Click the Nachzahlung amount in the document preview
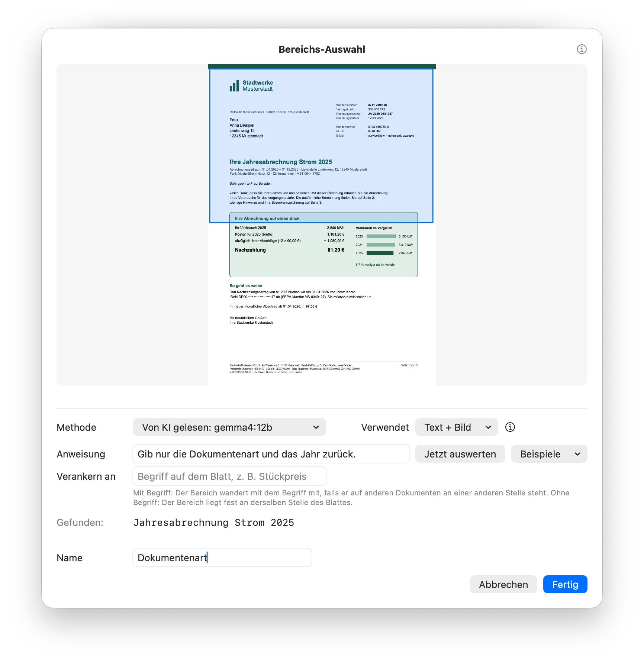This screenshot has height=663, width=644. (x=336, y=250)
